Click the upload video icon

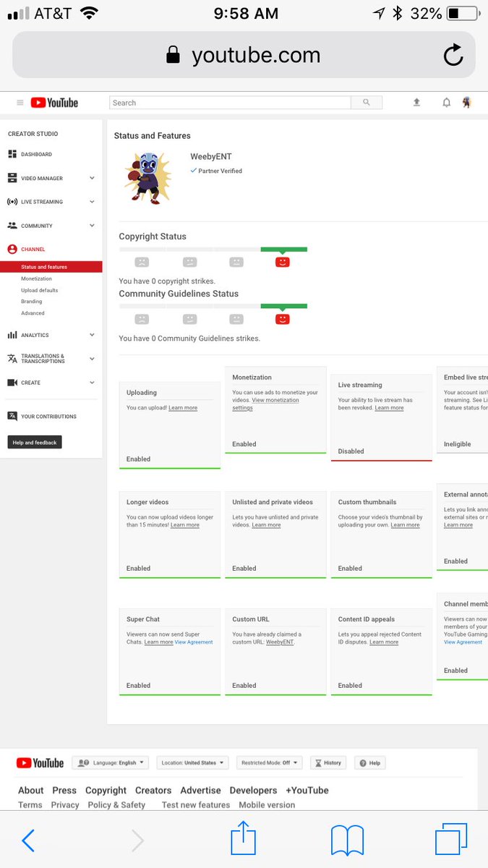tap(416, 103)
